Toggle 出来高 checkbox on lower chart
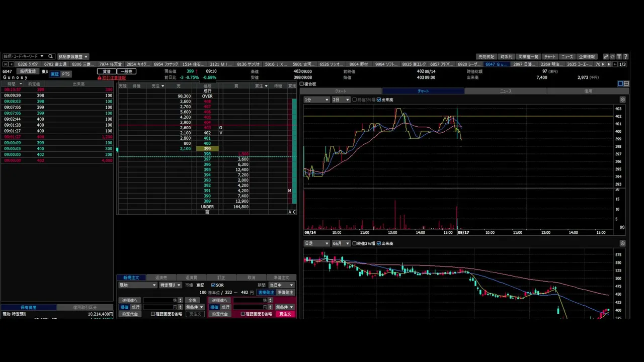The width and height of the screenshot is (644, 362). 379,243
